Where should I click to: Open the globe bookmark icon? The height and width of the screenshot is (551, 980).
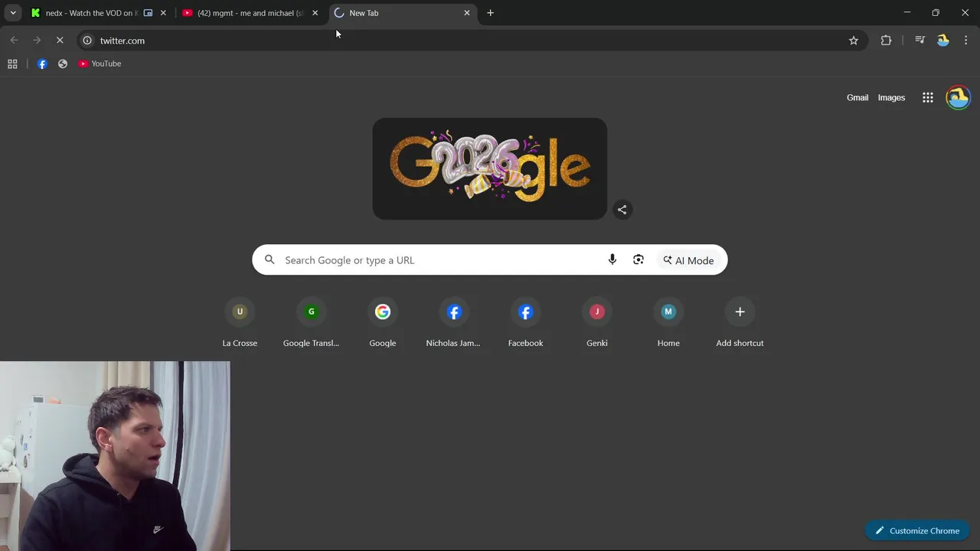[x=63, y=64]
